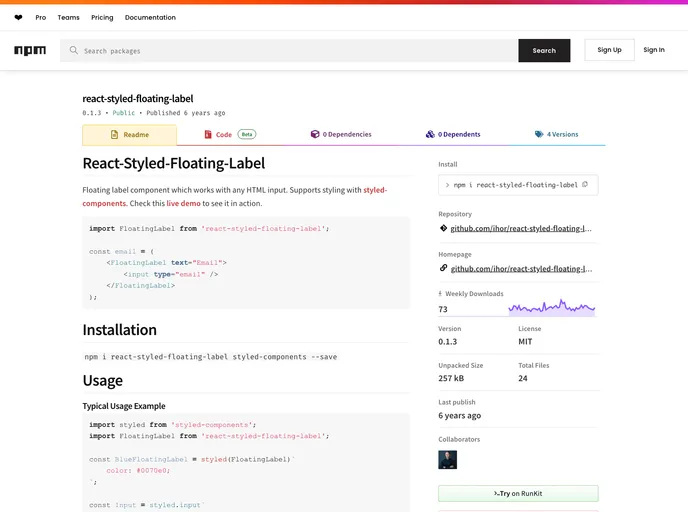Viewport: 688px width, 512px height.
Task: Open the collaborator avatar thumbnail
Action: (448, 460)
